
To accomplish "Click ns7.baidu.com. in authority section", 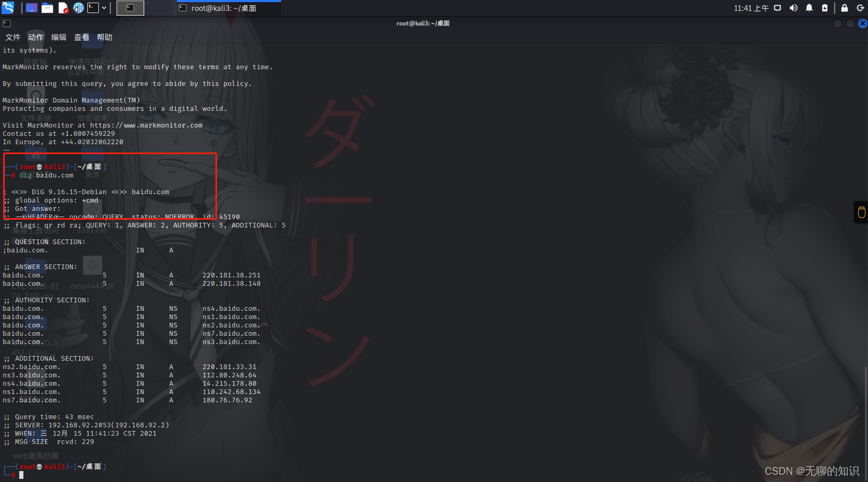I will tap(232, 334).
